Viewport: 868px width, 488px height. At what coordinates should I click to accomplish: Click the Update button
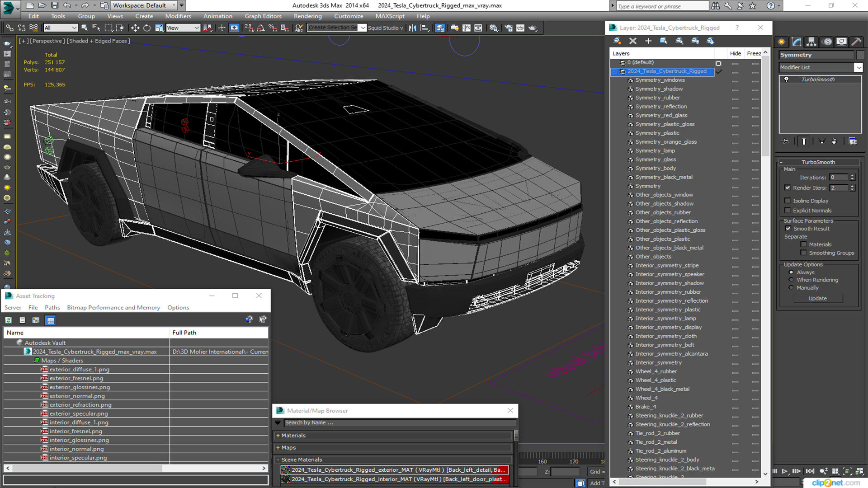[817, 299]
